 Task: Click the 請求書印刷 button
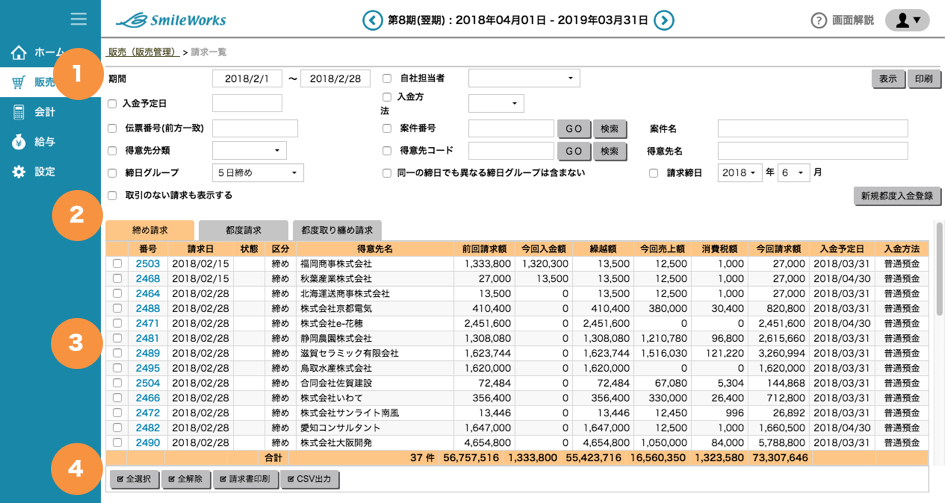coord(245,480)
